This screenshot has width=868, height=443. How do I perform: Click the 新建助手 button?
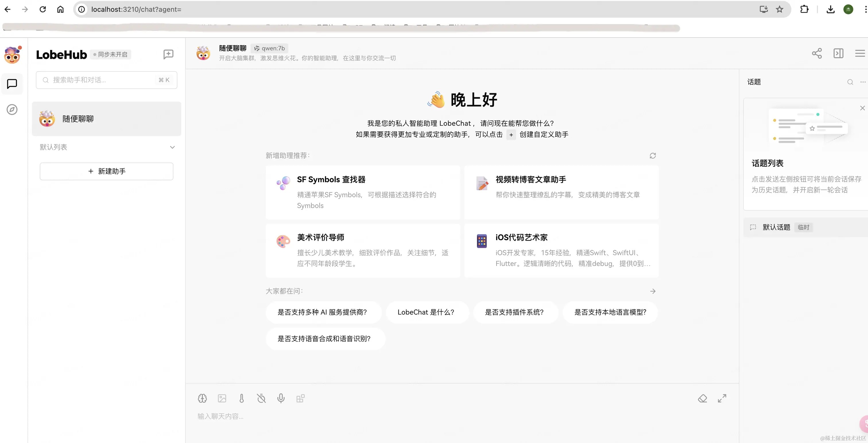106,171
